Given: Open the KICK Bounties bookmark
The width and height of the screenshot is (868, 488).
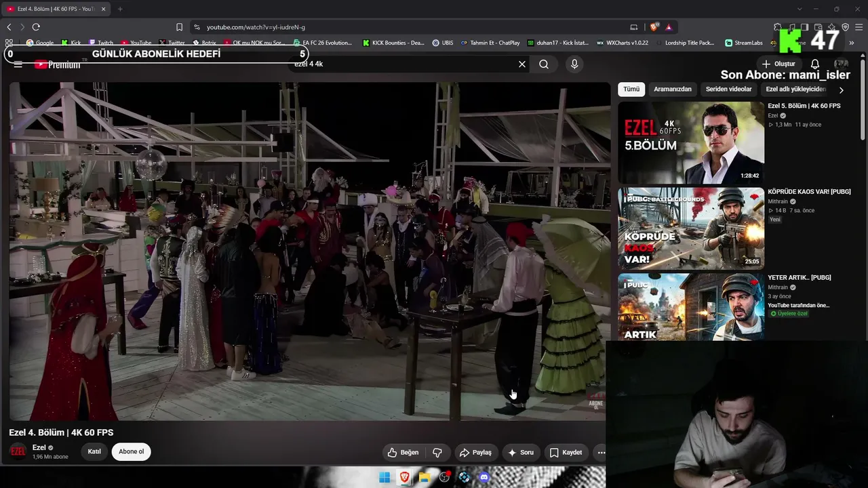Looking at the screenshot, I should tap(393, 43).
